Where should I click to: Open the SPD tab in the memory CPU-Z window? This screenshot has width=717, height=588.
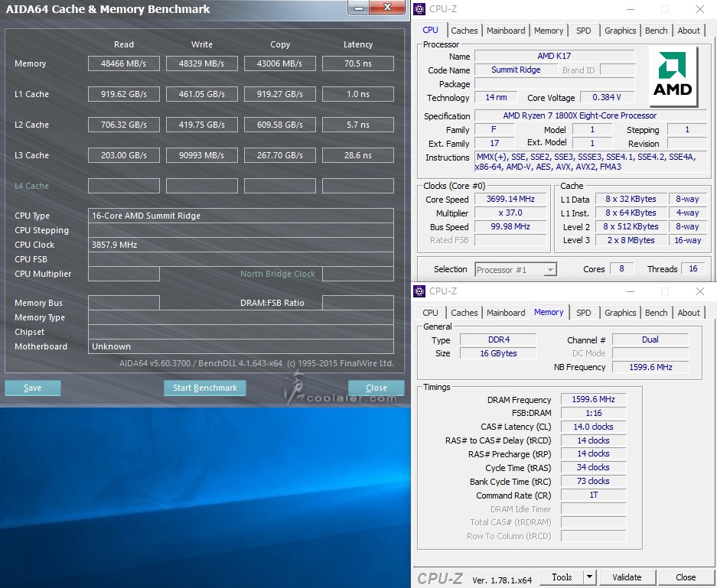(x=584, y=313)
